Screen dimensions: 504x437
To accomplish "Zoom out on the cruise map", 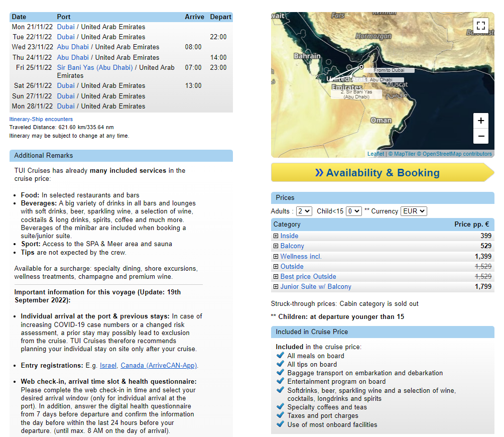I will (480, 136).
